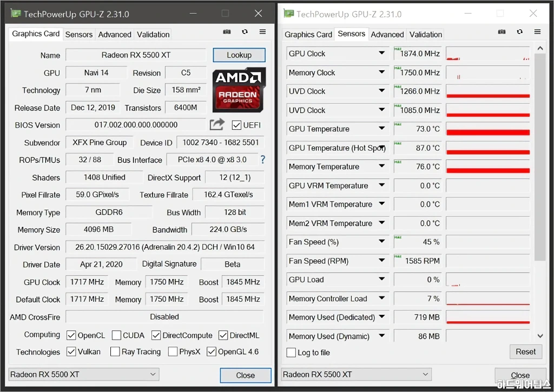This screenshot has height=392, width=554.
Task: Enable the Log to file checkbox
Action: click(291, 353)
